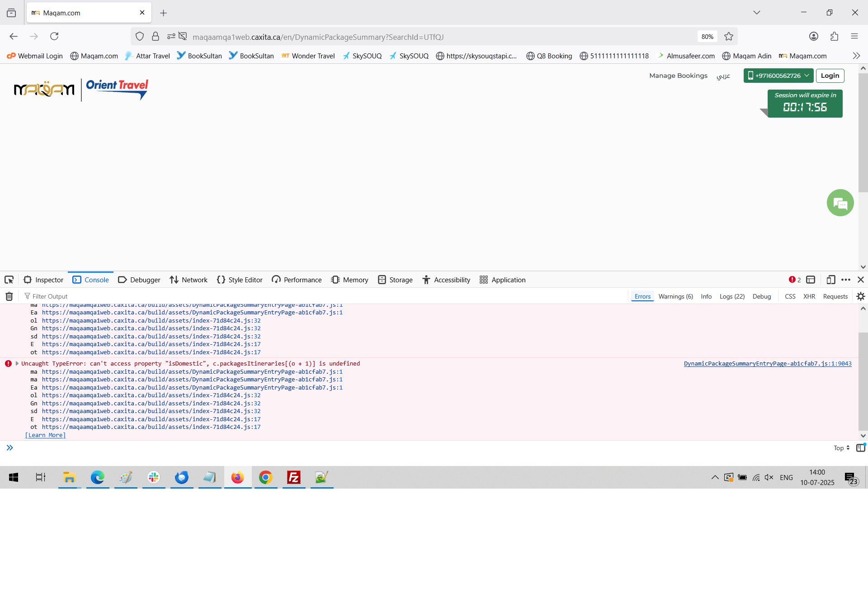
Task: Open phone number +971600562726 dropdown
Action: [x=778, y=76]
